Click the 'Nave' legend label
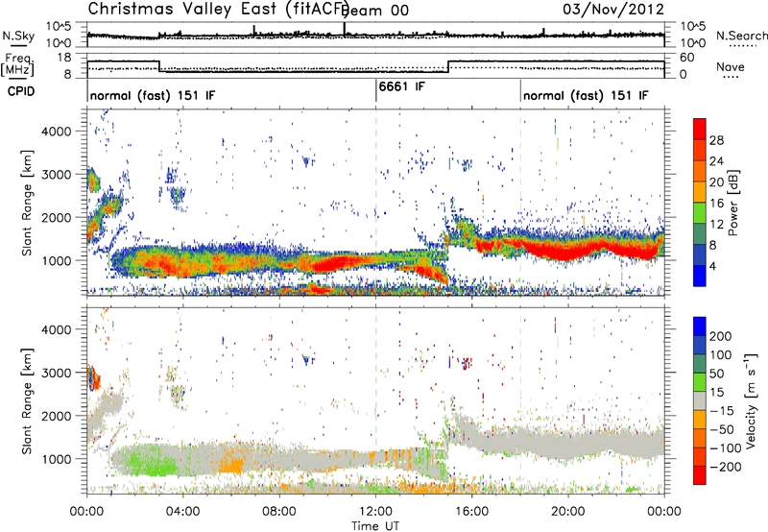Screen dimensions: 768x532 tap(731, 66)
